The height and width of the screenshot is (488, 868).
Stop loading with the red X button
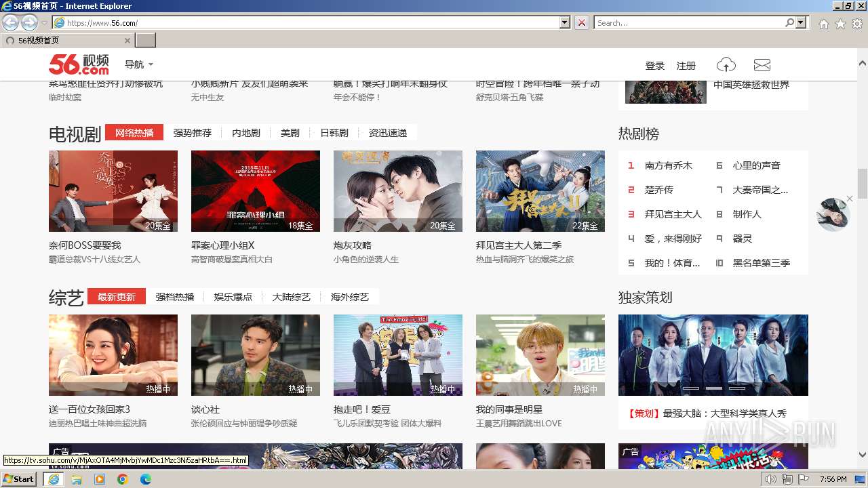(582, 22)
